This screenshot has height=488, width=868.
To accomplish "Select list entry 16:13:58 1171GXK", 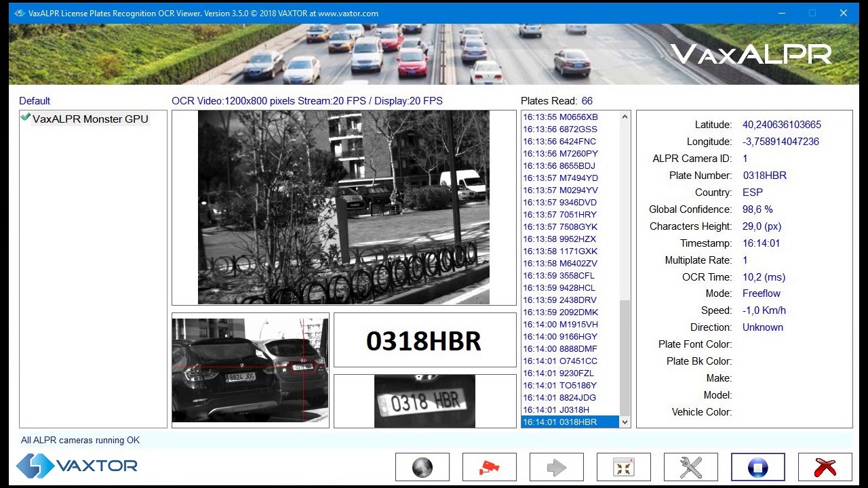I will pyautogui.click(x=570, y=251).
